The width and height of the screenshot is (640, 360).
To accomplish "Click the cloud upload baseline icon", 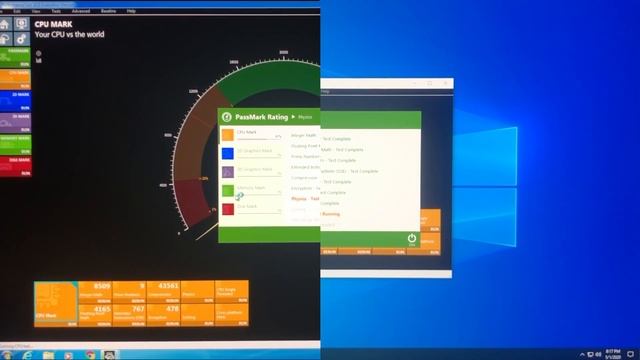I will coord(5,39).
